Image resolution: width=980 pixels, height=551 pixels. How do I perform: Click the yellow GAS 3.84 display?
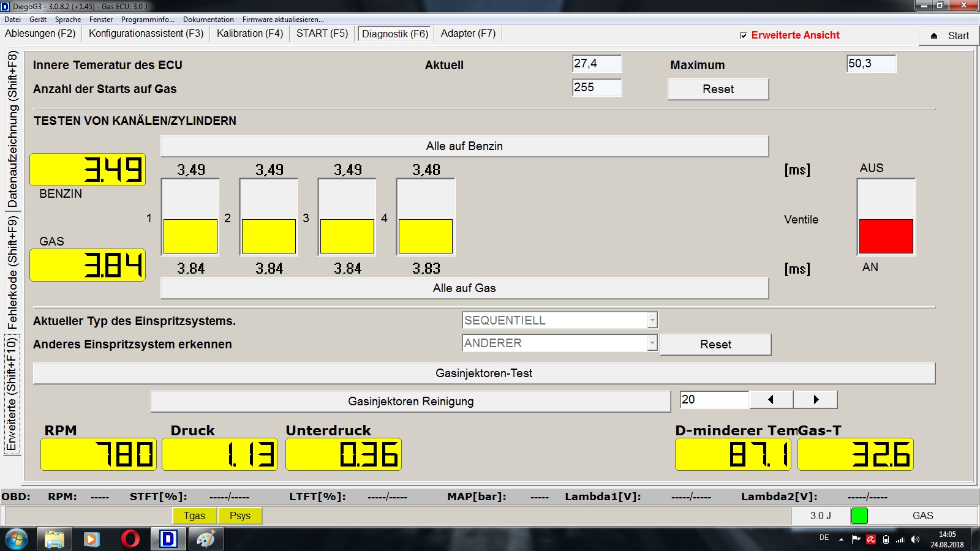pyautogui.click(x=88, y=265)
